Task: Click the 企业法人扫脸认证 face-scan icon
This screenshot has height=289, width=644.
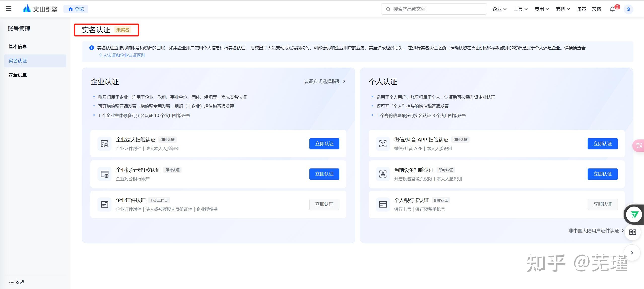Action: pos(104,143)
